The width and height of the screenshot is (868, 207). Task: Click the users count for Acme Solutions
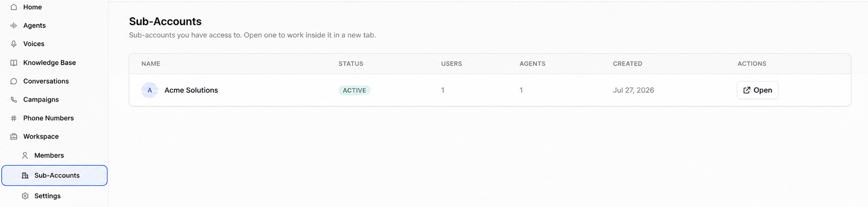click(443, 90)
